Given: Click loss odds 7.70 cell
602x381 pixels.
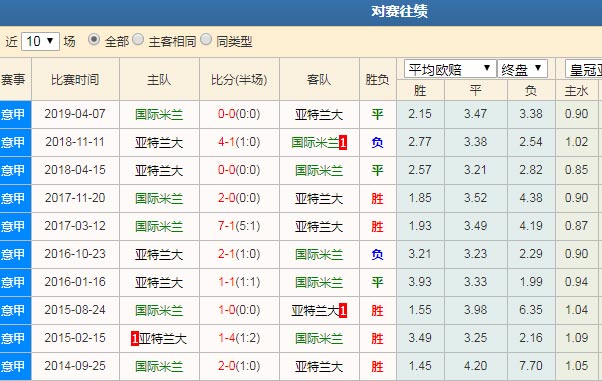Looking at the screenshot, I should pos(531,366).
